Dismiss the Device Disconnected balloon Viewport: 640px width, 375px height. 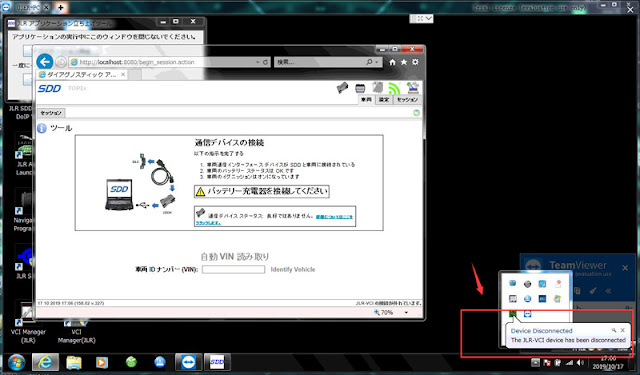click(623, 330)
